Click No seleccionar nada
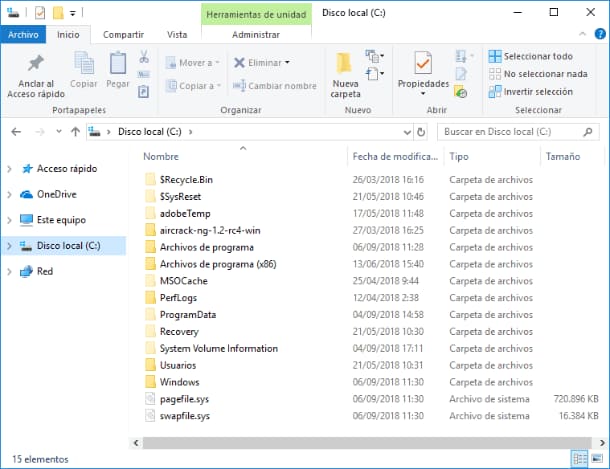 pos(538,74)
